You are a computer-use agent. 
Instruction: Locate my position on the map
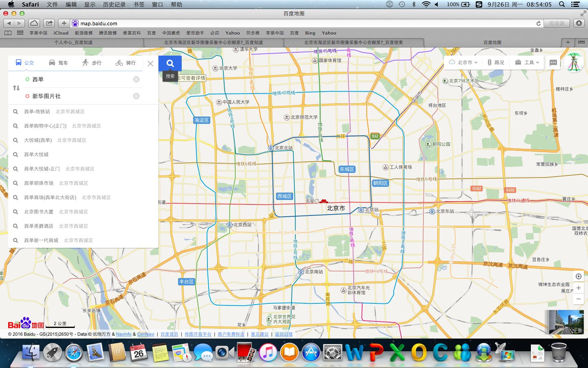[578, 276]
